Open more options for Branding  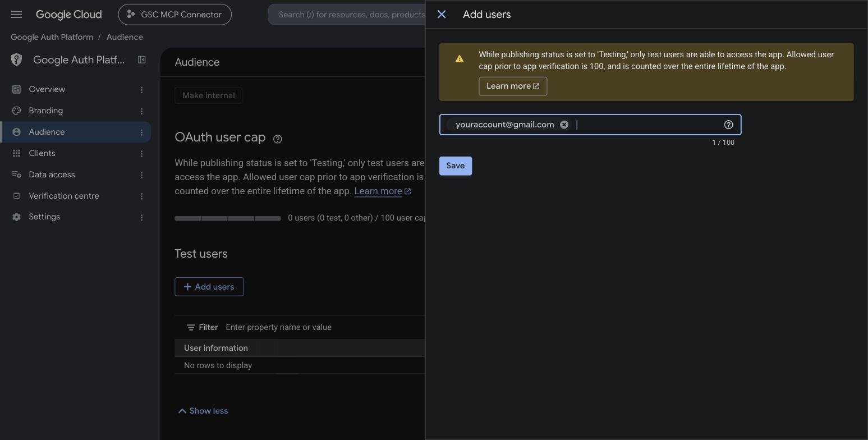click(141, 111)
